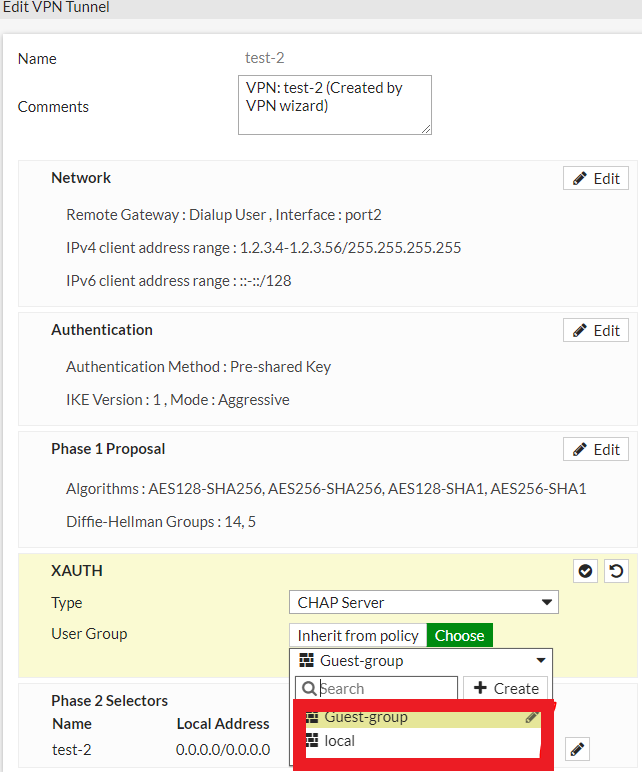This screenshot has width=642, height=772.
Task: Revert XAUTH changes with undo icon
Action: [x=616, y=571]
